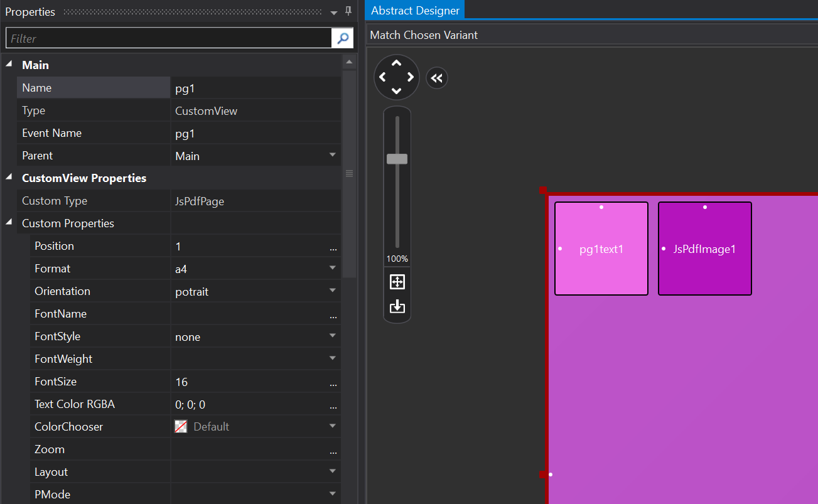Screen dimensions: 818x504
Task: Click the Event Name value pg1
Action: click(x=256, y=133)
